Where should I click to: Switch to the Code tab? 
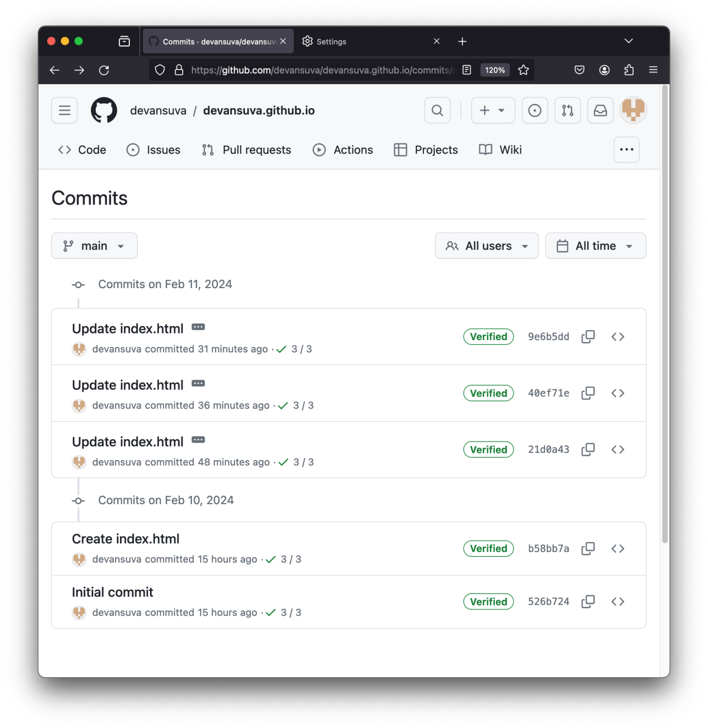pyautogui.click(x=82, y=150)
